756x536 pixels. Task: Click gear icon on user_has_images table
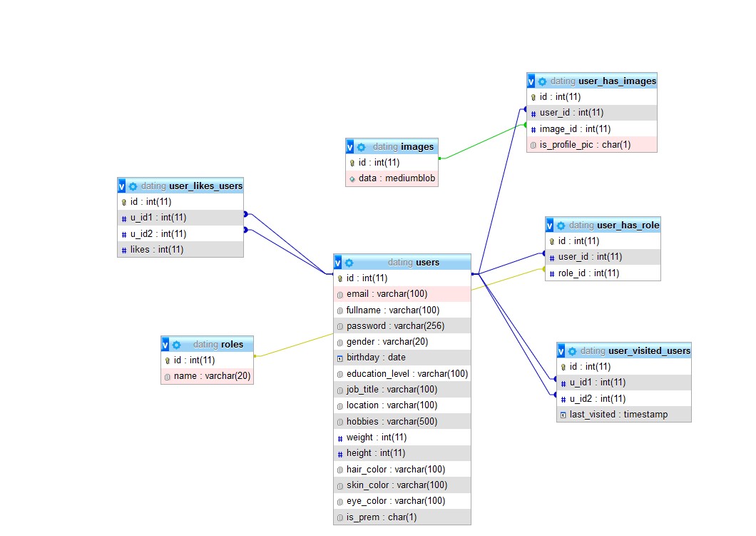click(x=543, y=81)
